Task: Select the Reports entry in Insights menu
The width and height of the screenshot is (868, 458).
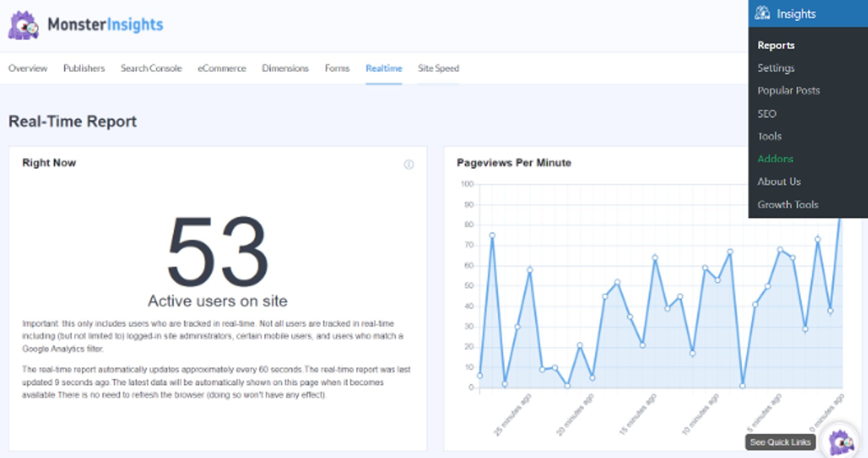Action: 776,45
